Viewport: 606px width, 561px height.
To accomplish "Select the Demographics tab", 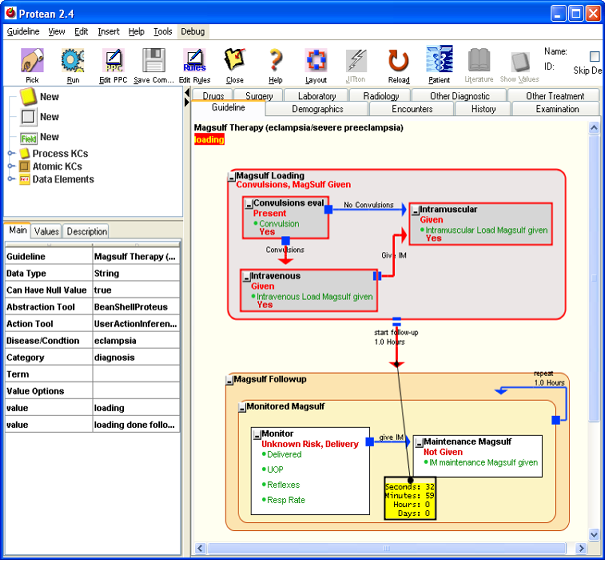I will (x=317, y=109).
